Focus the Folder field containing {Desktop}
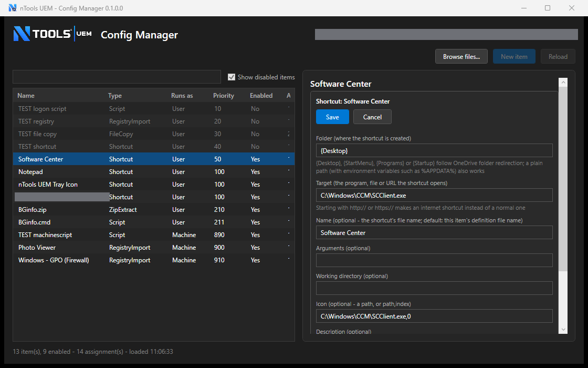Viewport: 588px width, 368px height. (434, 150)
